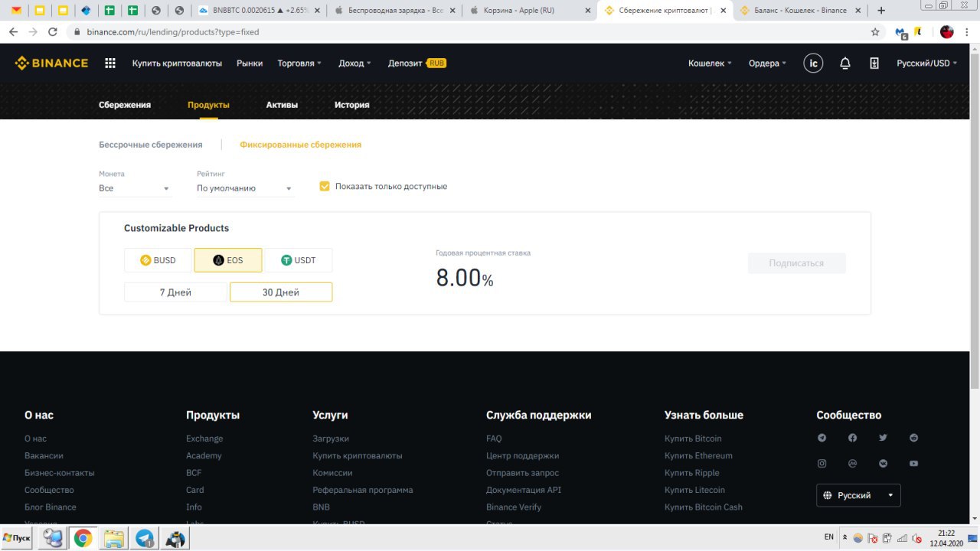Expand the Торговля menu
The width and height of the screenshot is (980, 551).
299,64
